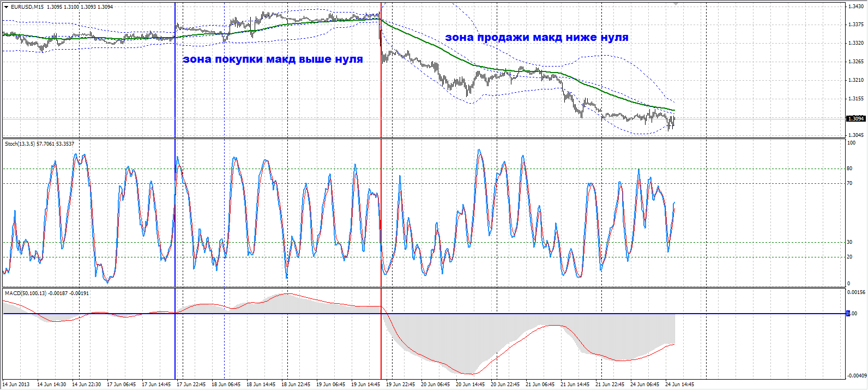Click the '19 Jun 22:45' time label
868x390 pixels.
pos(401,385)
